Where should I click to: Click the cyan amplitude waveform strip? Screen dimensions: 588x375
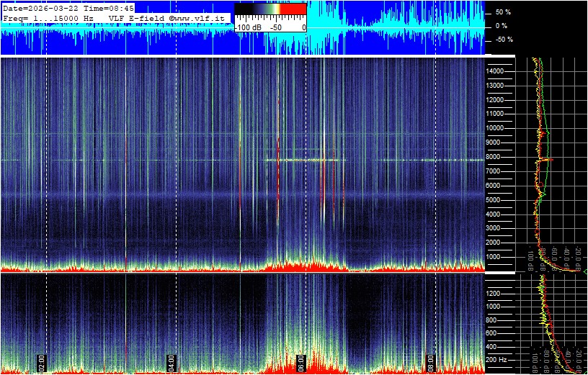(243, 28)
